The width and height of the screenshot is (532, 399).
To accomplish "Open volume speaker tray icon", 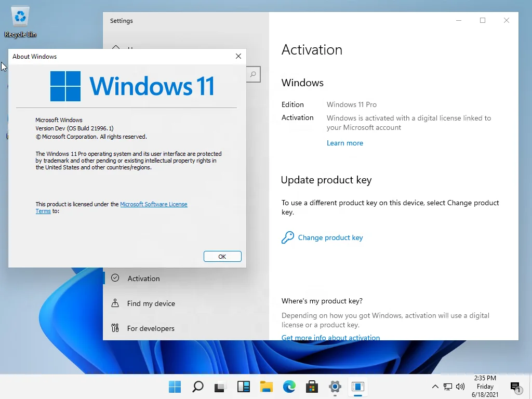I will tap(460, 387).
